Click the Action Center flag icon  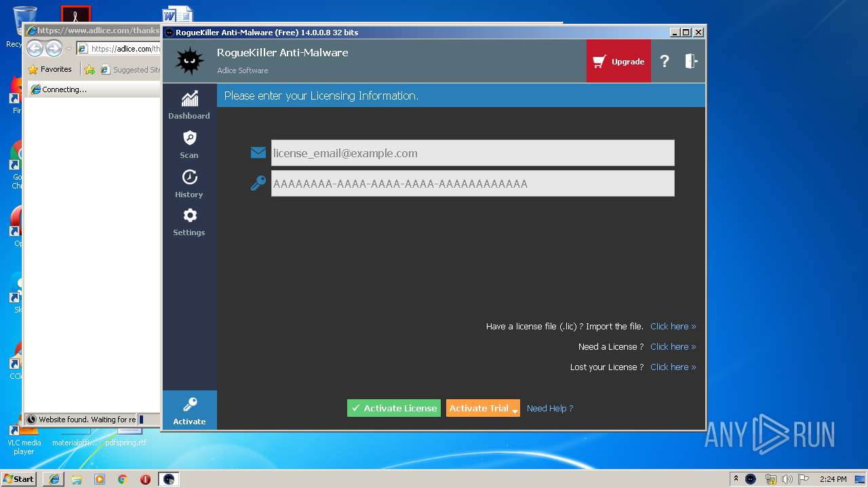point(804,479)
